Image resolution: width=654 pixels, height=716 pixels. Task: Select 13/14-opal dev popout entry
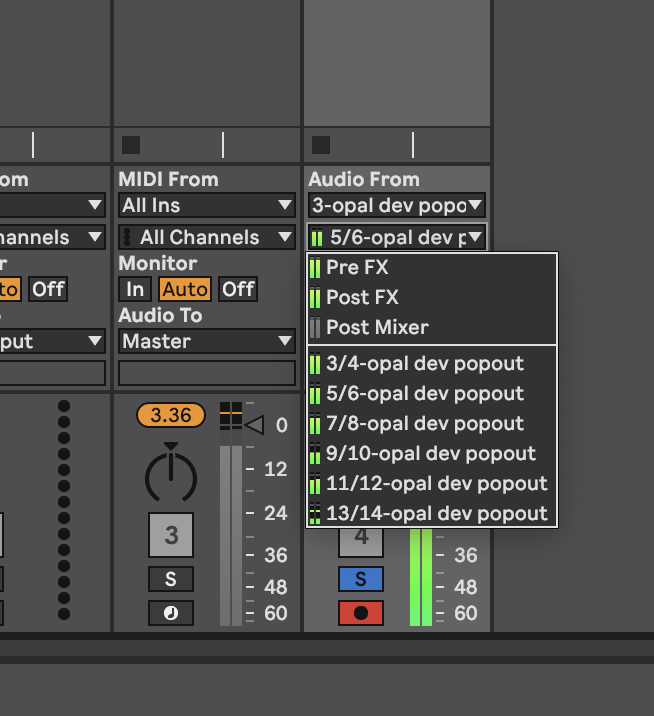pos(436,513)
